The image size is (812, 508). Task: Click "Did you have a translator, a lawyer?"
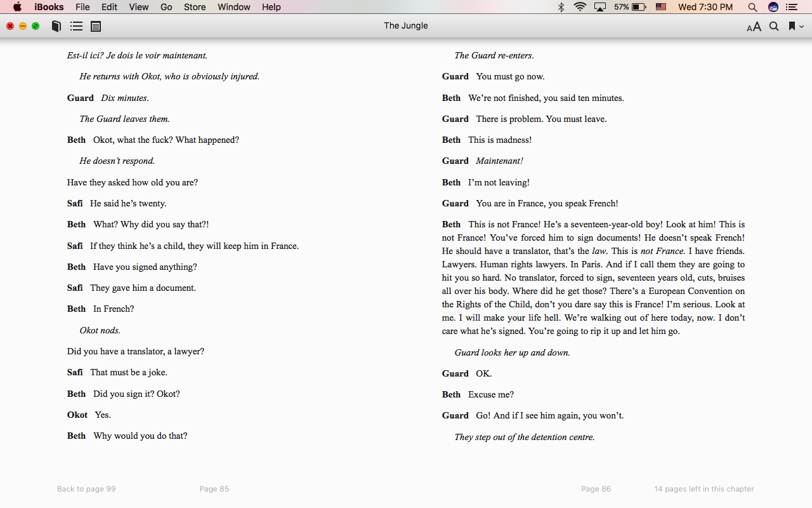point(136,352)
